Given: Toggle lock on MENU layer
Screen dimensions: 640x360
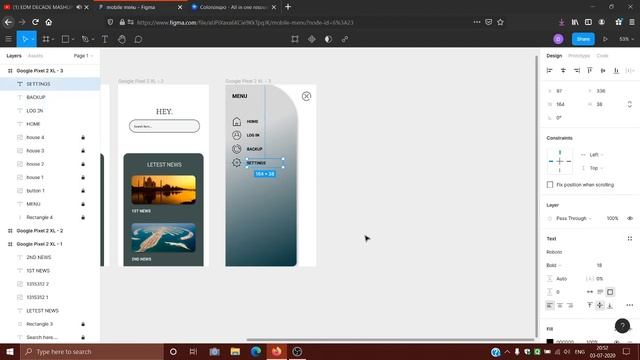Looking at the screenshot, I should (x=83, y=204).
